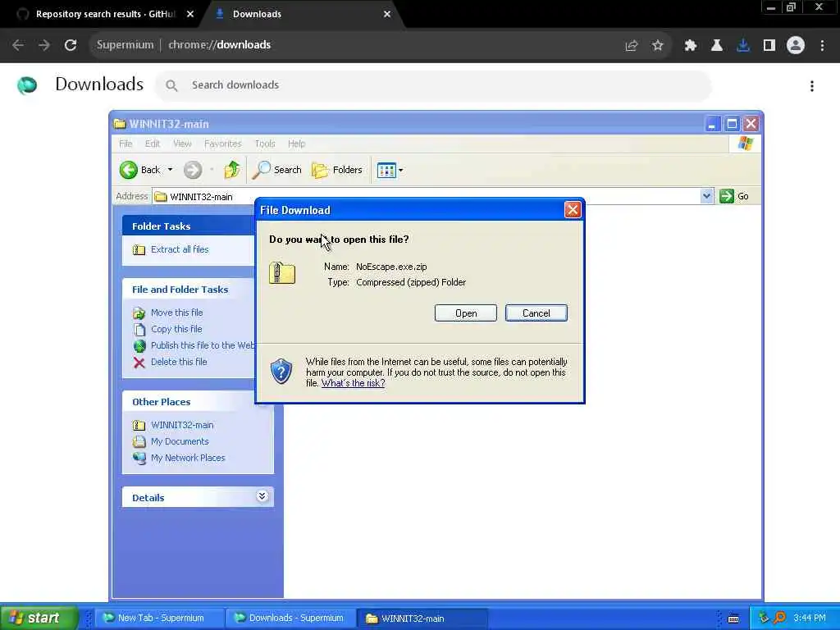The height and width of the screenshot is (630, 840).
Task: Bookmark this page with star icon
Action: click(658, 46)
